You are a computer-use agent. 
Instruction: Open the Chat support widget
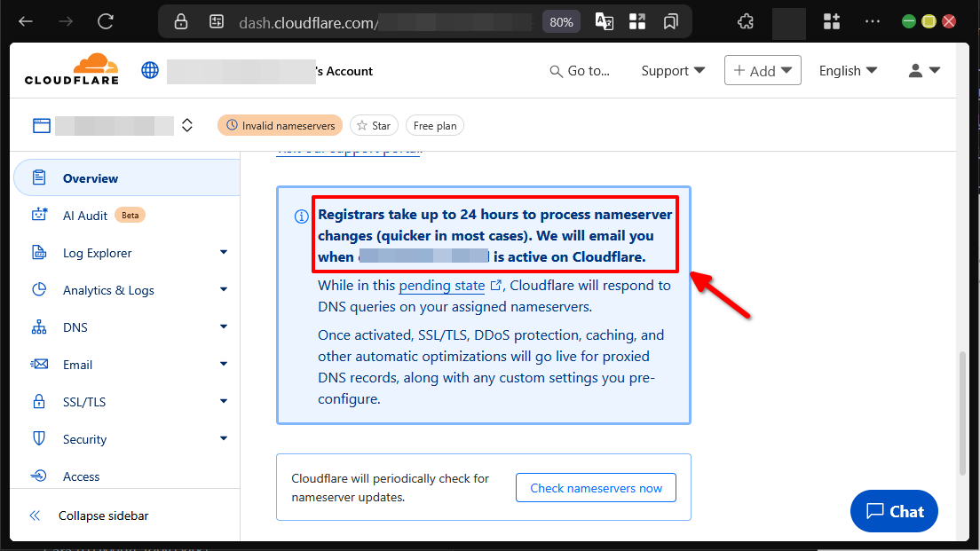894,511
